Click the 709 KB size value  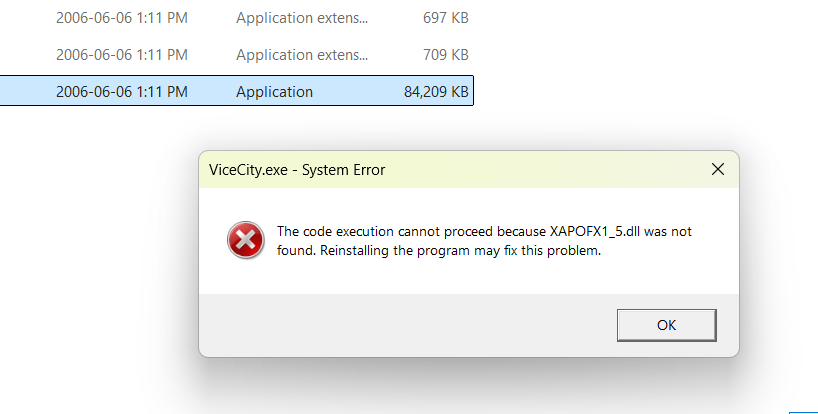[446, 55]
